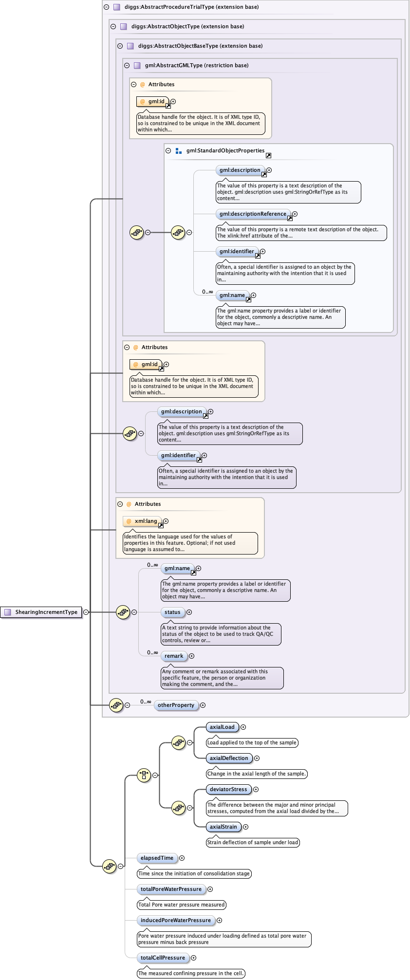Toggle the collapse circle beside the choice compositor

(155, 775)
